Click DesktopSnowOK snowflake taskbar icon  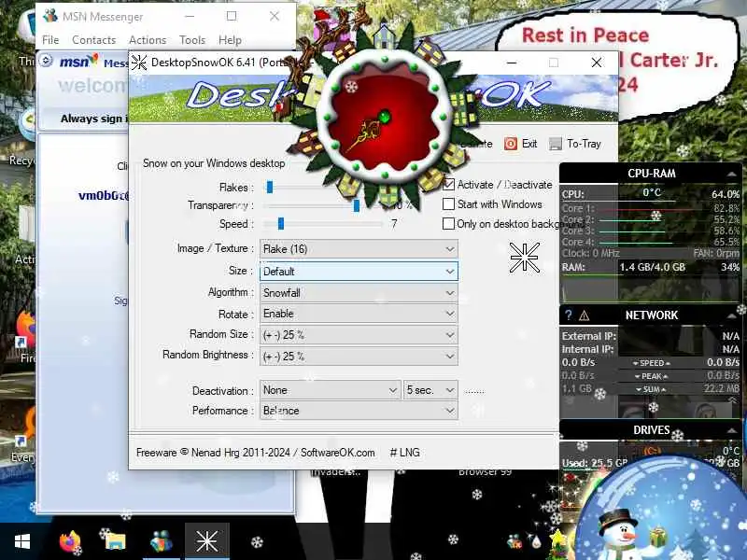click(x=206, y=542)
